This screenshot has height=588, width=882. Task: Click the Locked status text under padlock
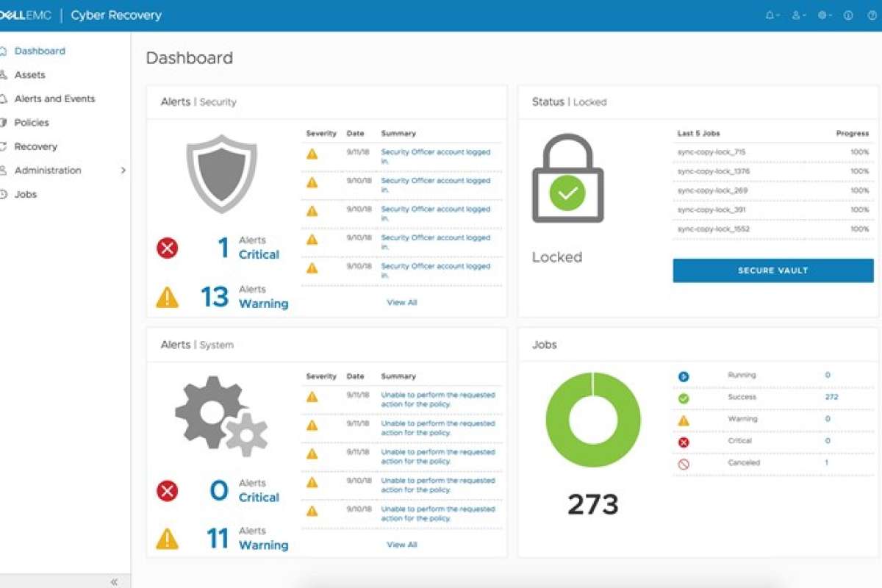tap(557, 257)
